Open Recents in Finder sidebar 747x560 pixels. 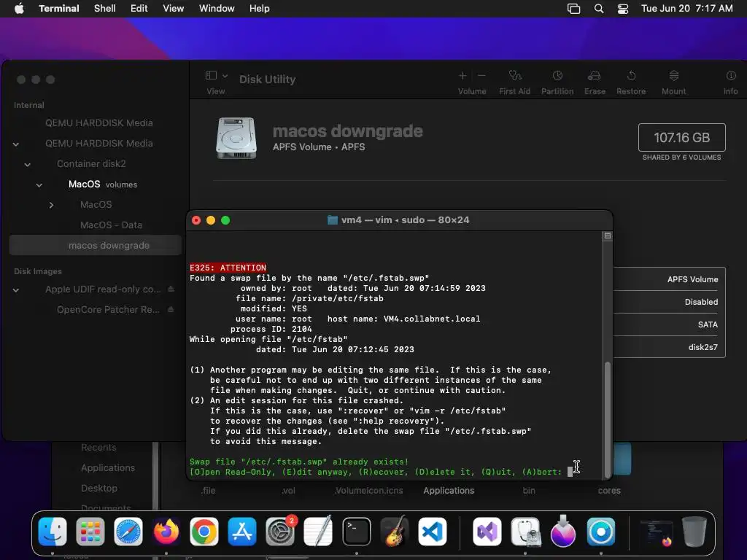tap(98, 447)
